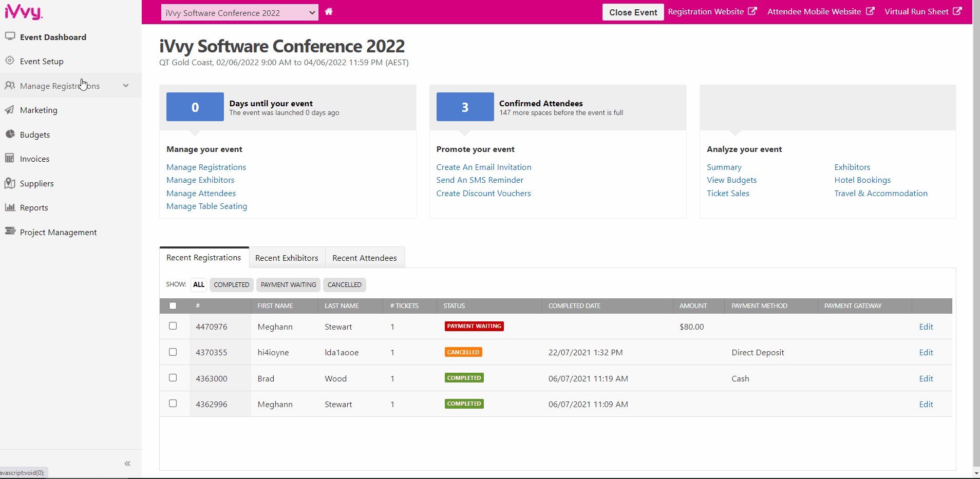Click the Project Management icon
The image size is (980, 479).
(x=10, y=231)
